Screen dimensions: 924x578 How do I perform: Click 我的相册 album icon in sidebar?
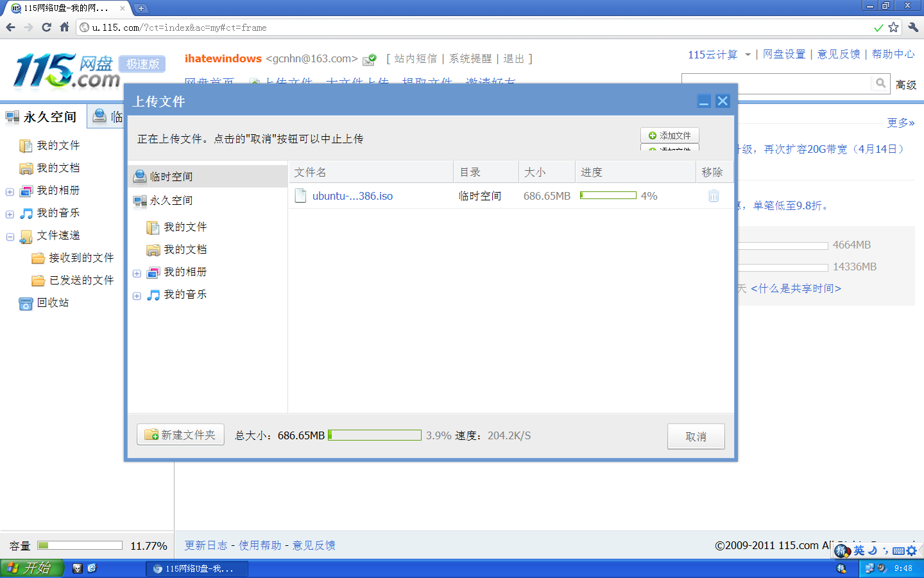point(26,191)
